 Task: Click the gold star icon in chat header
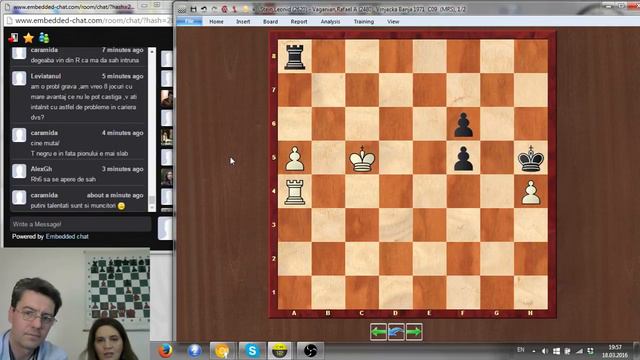pyautogui.click(x=29, y=38)
